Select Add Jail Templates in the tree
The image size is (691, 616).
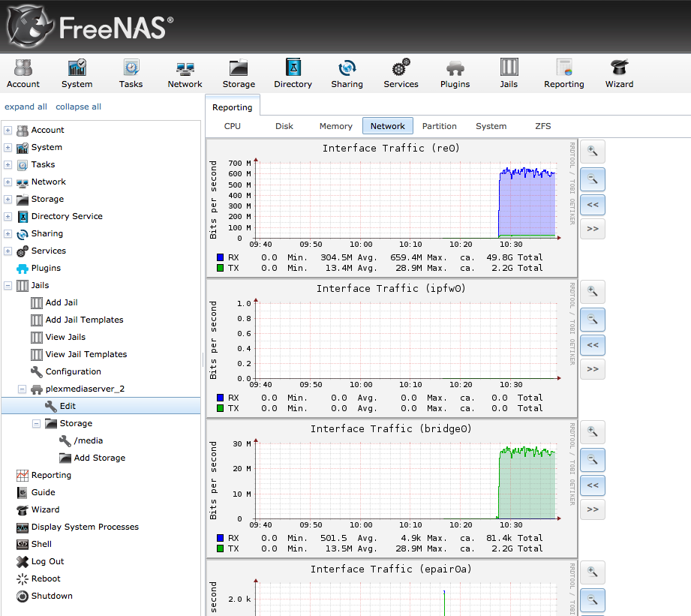[84, 320]
